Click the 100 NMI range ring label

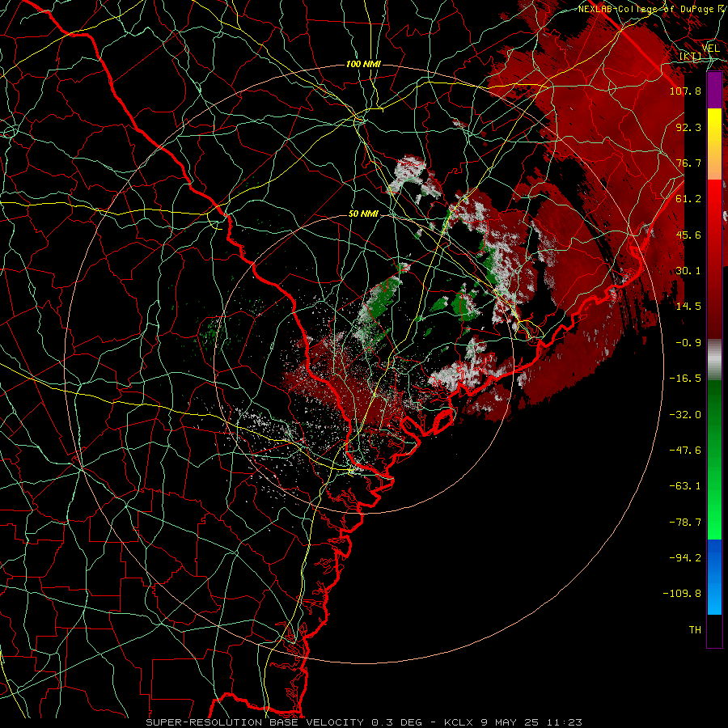[363, 64]
